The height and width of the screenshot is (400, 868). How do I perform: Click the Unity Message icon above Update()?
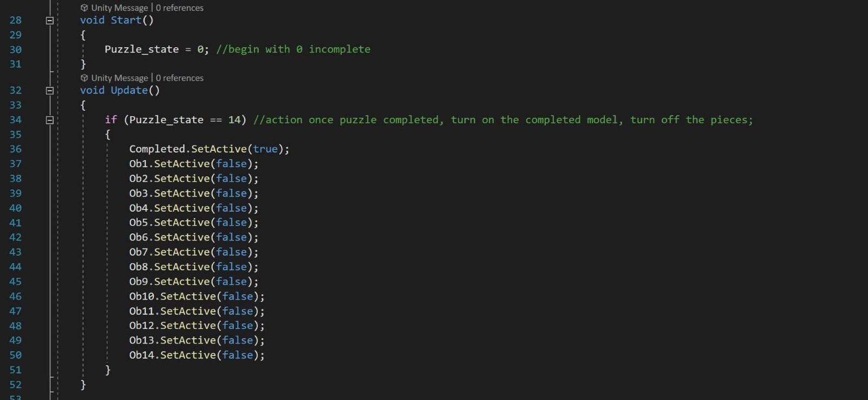(84, 78)
